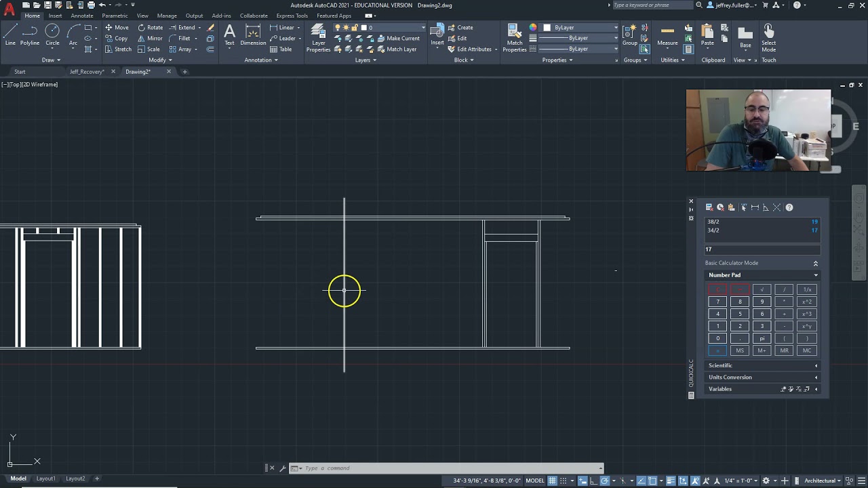Click the Group tool
The width and height of the screenshot is (868, 488).
coord(630,35)
